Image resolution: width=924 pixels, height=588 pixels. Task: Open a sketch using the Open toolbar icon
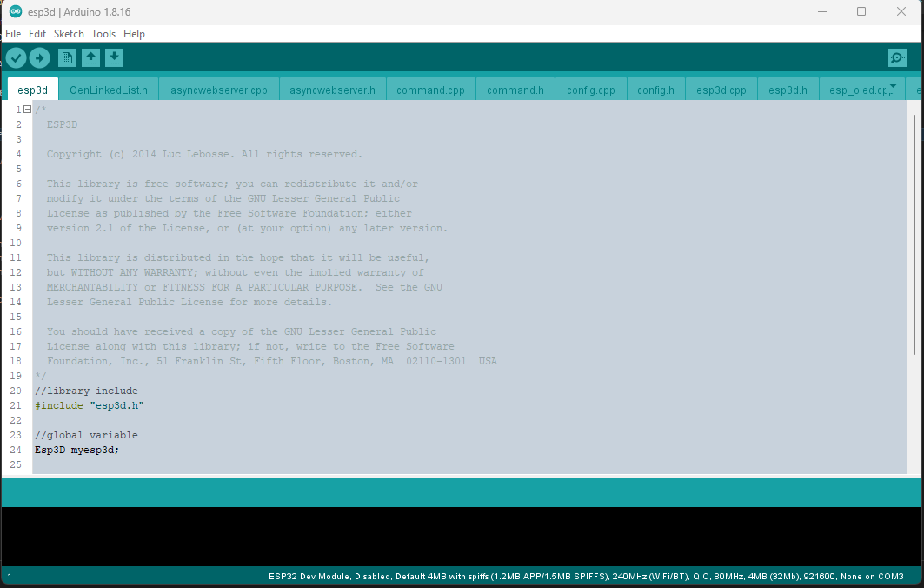(91, 57)
